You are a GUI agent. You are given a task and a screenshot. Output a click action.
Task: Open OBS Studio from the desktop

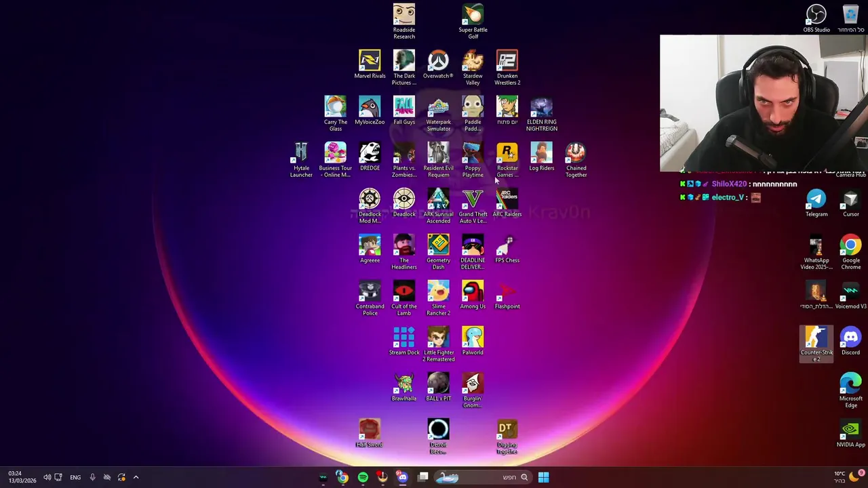(816, 18)
